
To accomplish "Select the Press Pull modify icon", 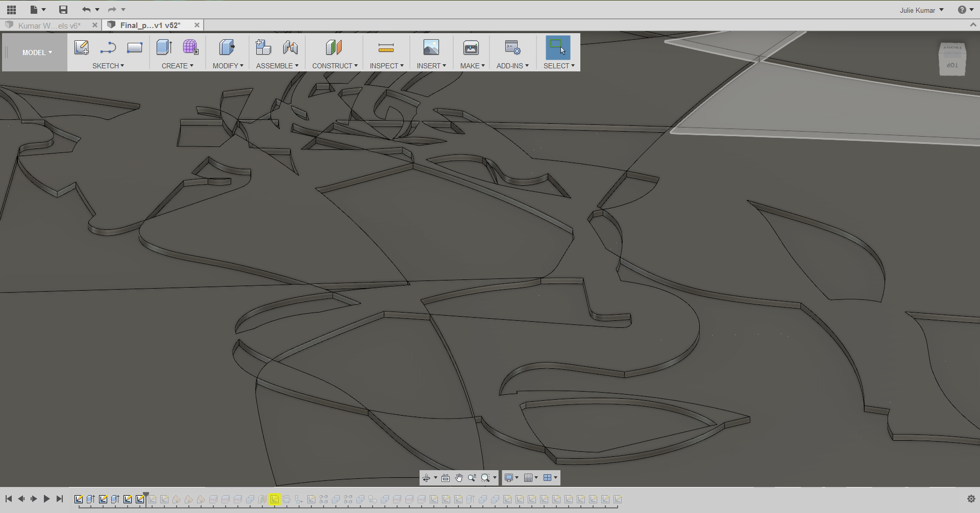I will click(x=227, y=47).
